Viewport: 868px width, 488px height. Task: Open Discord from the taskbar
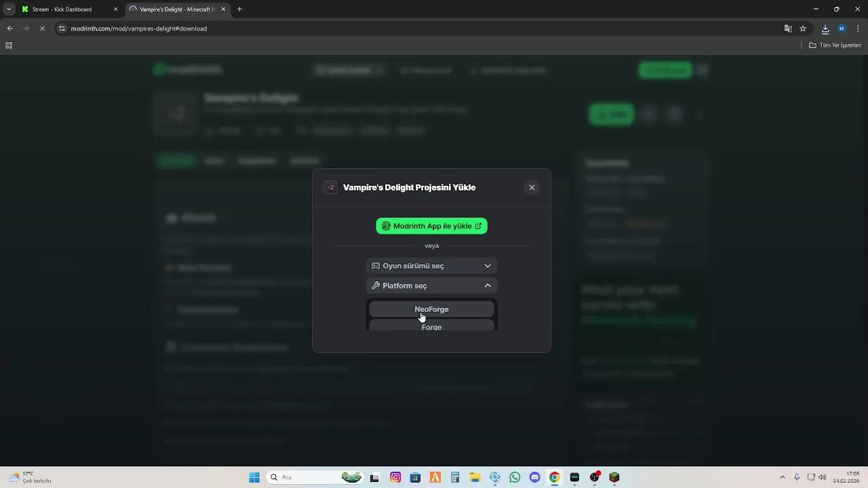(x=534, y=477)
